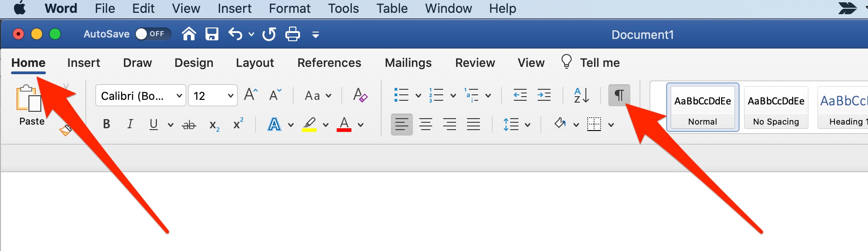The image size is (868, 251).
Task: Expand borders options arrow
Action: (x=611, y=125)
